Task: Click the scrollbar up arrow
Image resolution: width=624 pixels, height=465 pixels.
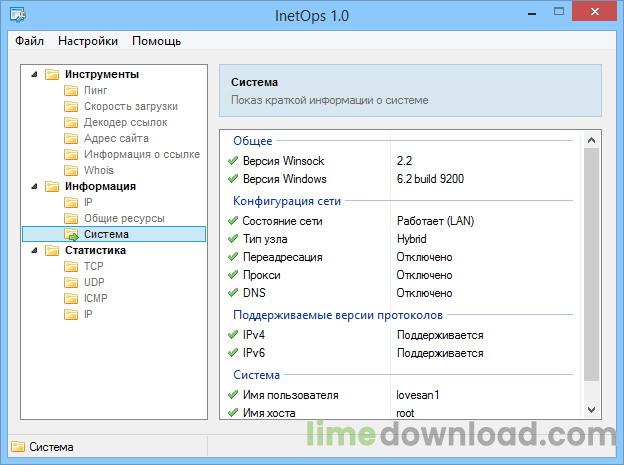Action: [592, 139]
